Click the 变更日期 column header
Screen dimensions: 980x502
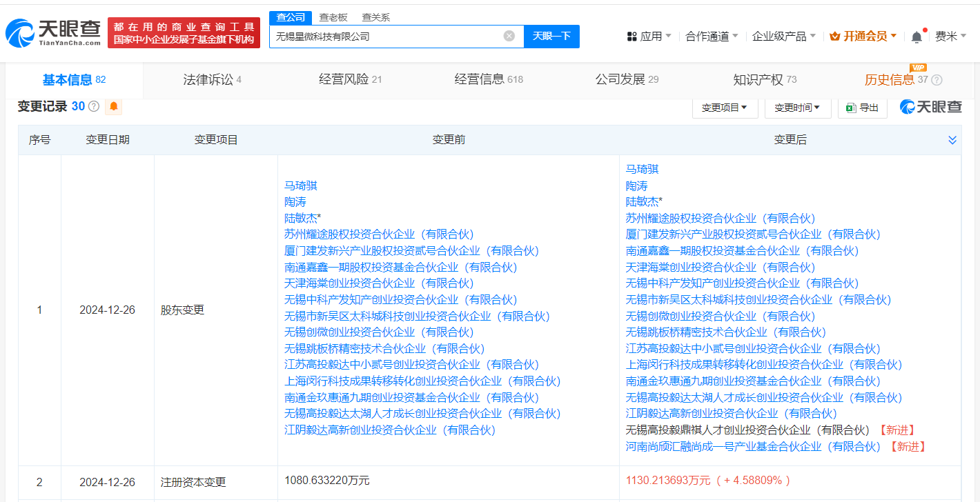tap(107, 140)
